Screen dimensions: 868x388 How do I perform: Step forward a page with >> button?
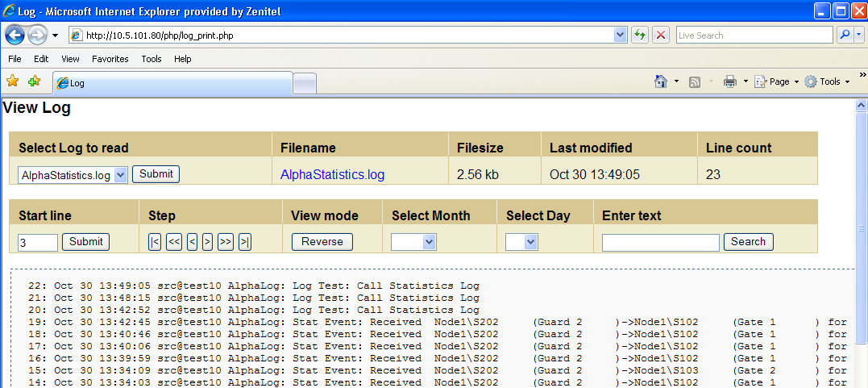pos(226,242)
